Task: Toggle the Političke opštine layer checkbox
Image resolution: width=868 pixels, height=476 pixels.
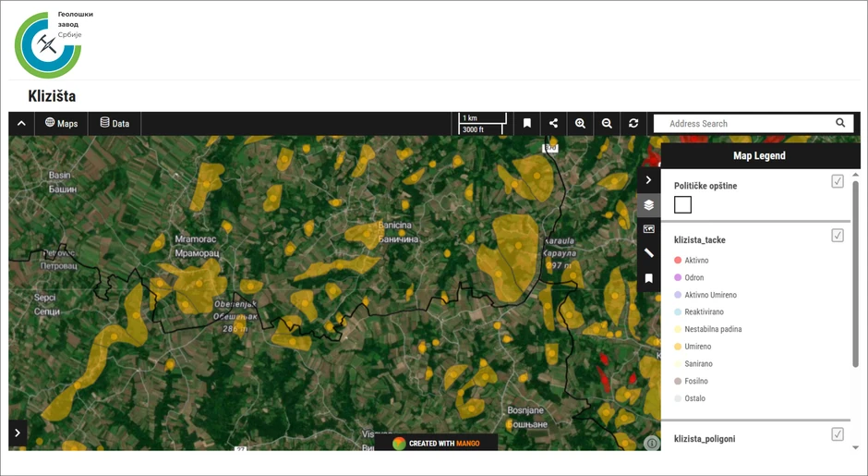Action: [838, 181]
